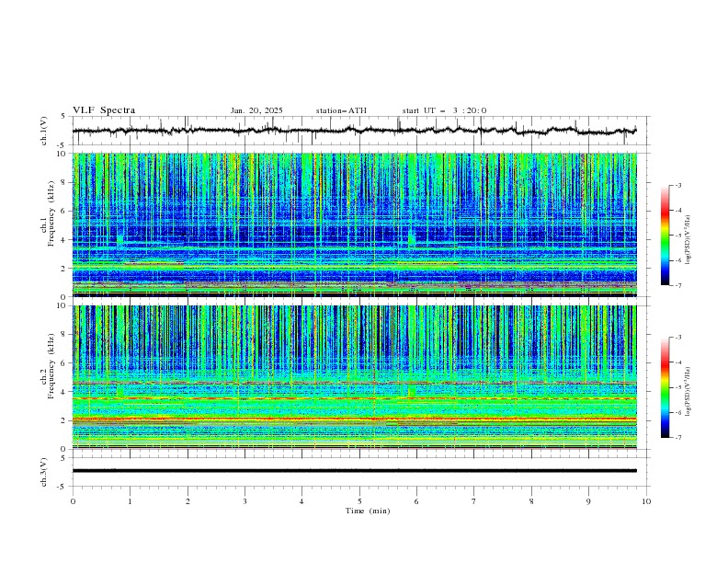Click time axis tick label "7"
The width and height of the screenshot is (728, 563).
(x=474, y=501)
